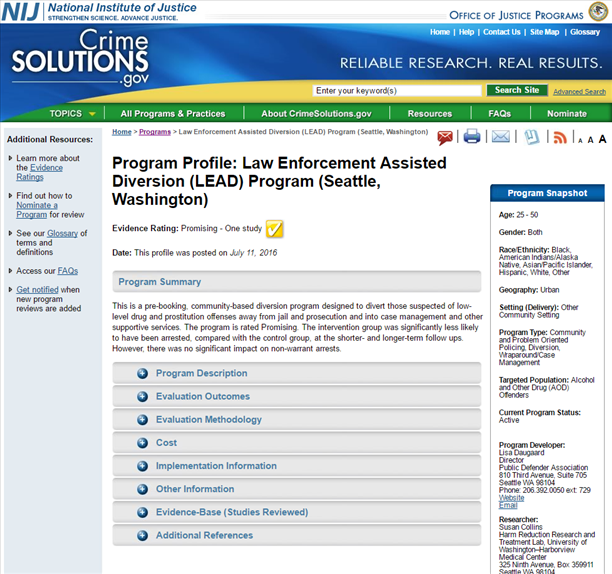The height and width of the screenshot is (574, 612).
Task: Click plus icon beside Implementation Information
Action: (x=142, y=466)
